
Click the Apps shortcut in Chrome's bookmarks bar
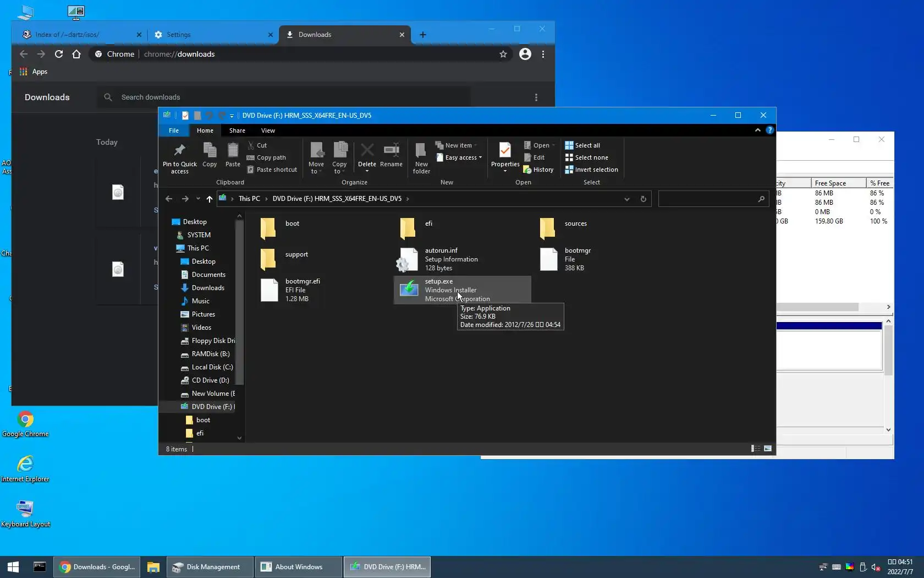pyautogui.click(x=34, y=72)
